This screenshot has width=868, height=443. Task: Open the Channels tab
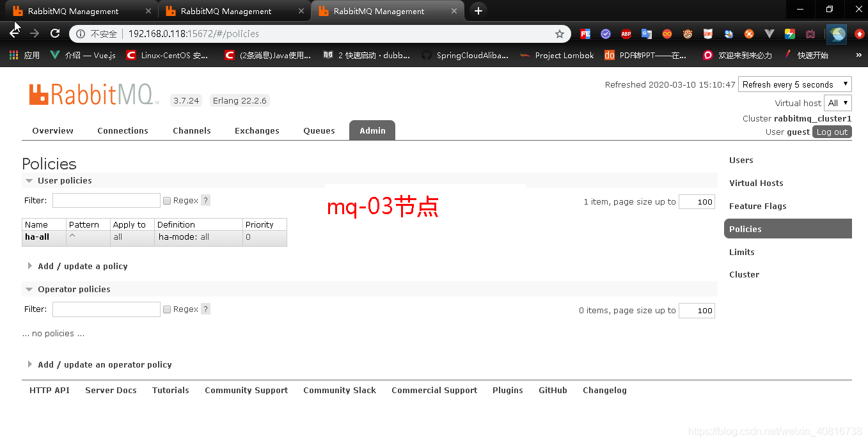[x=192, y=130]
